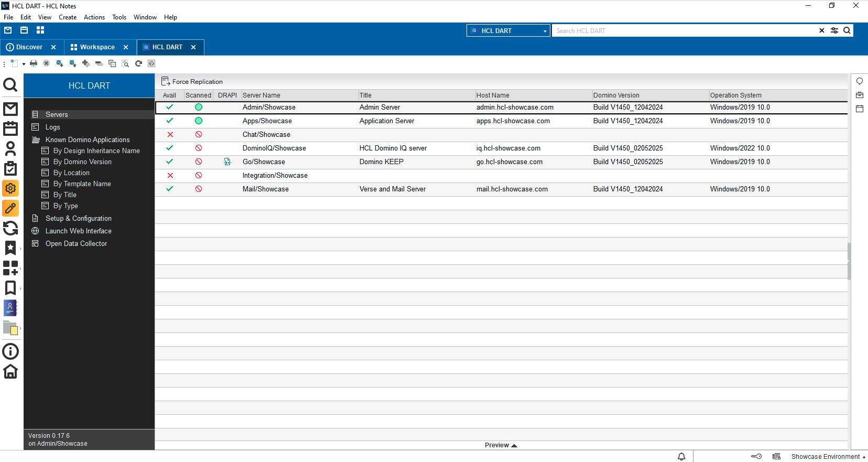Click the Collapse all toolbar icon

tap(99, 63)
